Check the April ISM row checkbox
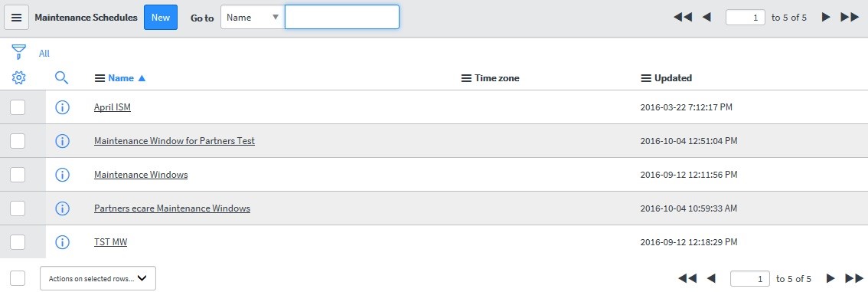 click(18, 107)
